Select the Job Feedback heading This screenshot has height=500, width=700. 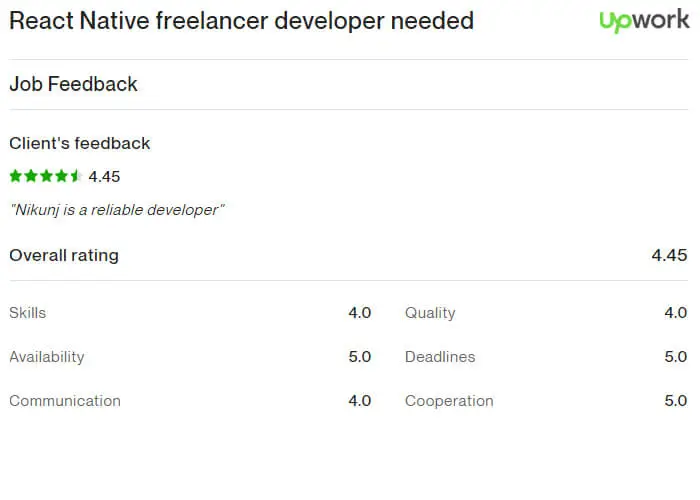73,84
